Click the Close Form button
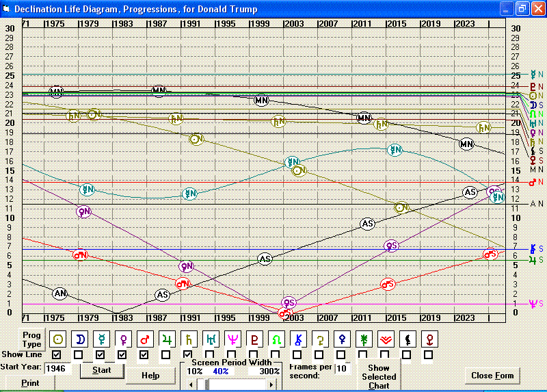 [x=492, y=376]
